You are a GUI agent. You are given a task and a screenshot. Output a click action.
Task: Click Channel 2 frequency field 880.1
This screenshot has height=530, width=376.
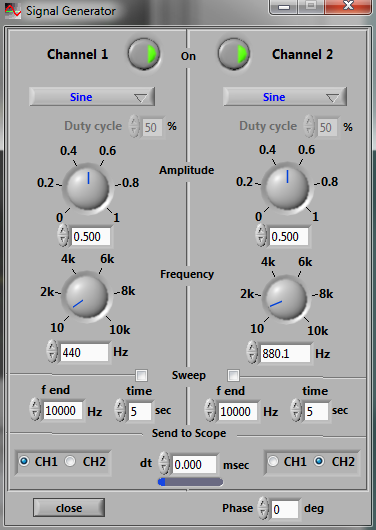(285, 353)
